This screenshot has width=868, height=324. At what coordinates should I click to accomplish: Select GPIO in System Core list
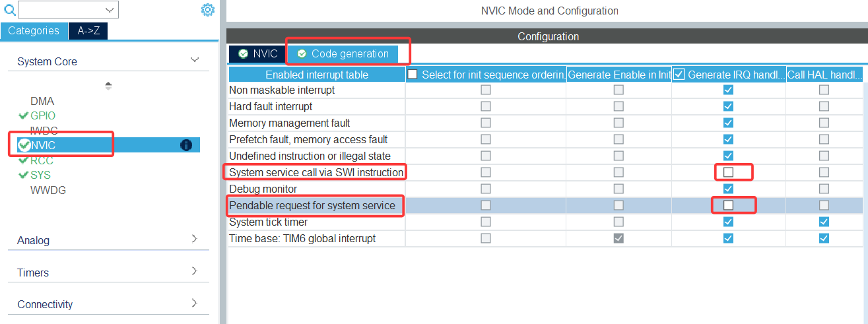[x=43, y=115]
